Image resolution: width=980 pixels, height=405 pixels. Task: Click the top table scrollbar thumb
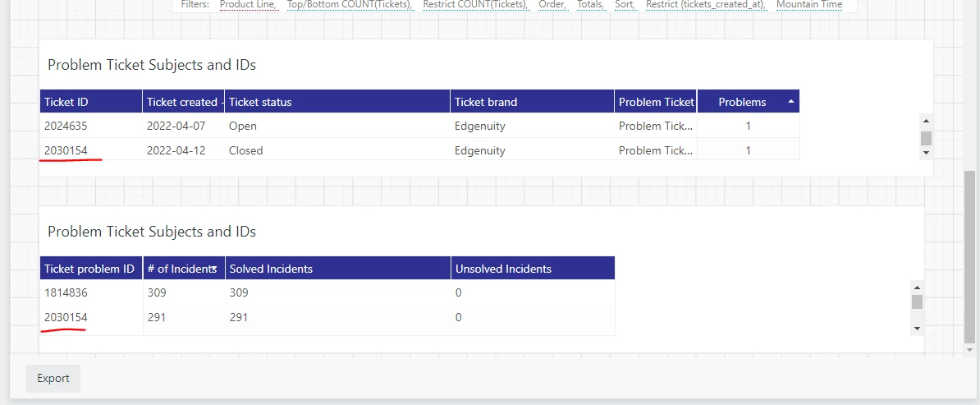click(927, 138)
